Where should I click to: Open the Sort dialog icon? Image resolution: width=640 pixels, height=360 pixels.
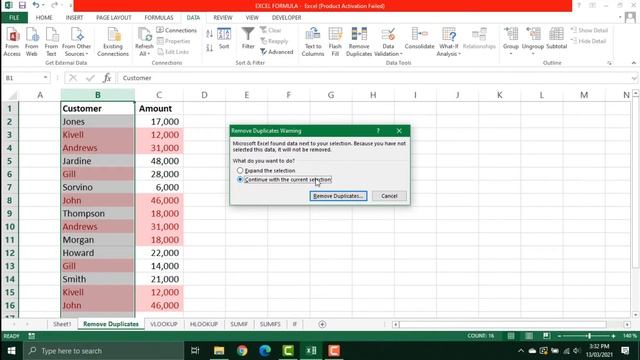point(224,38)
